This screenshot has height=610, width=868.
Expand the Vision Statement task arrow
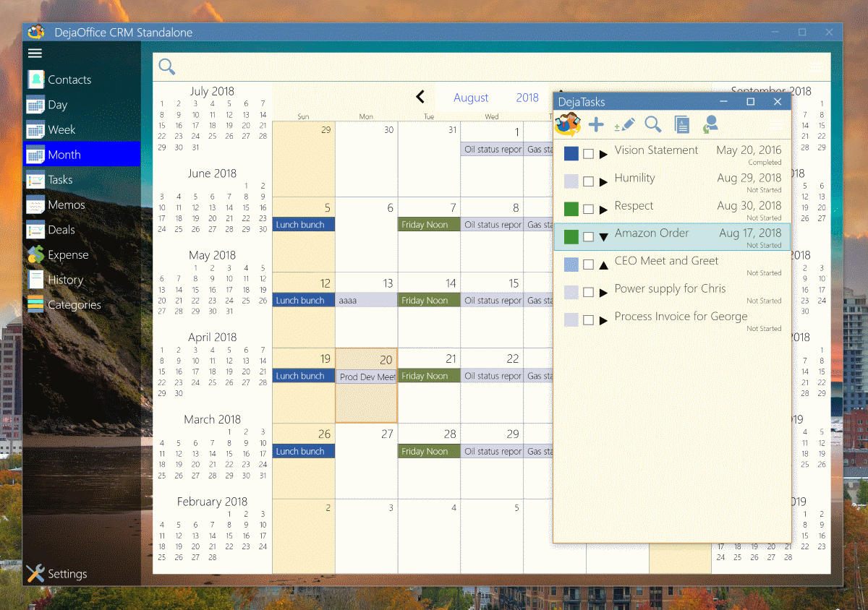(604, 155)
